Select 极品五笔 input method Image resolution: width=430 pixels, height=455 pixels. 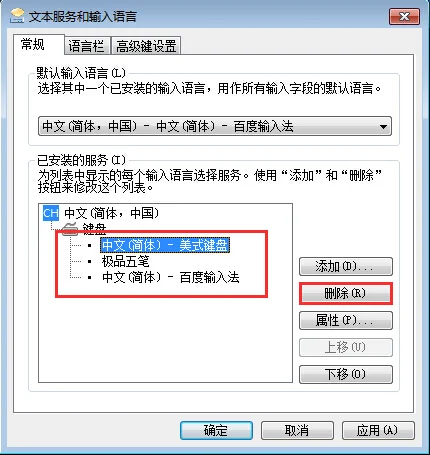[x=125, y=261]
